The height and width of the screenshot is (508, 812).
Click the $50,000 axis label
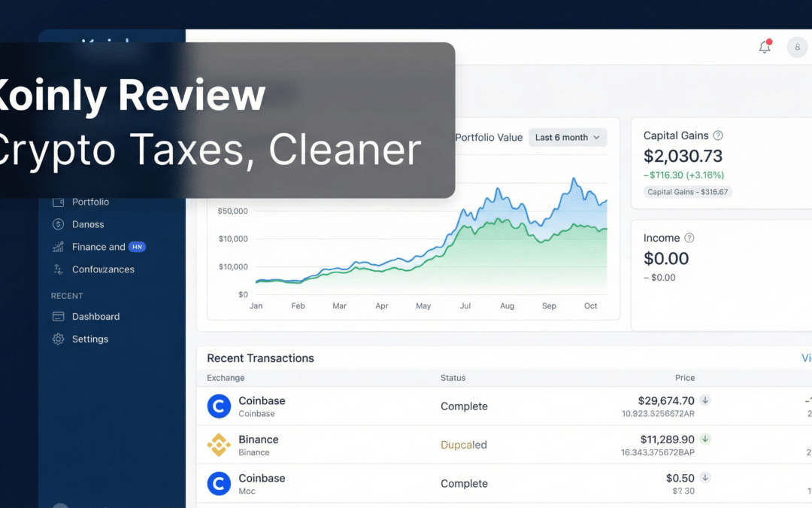point(232,211)
